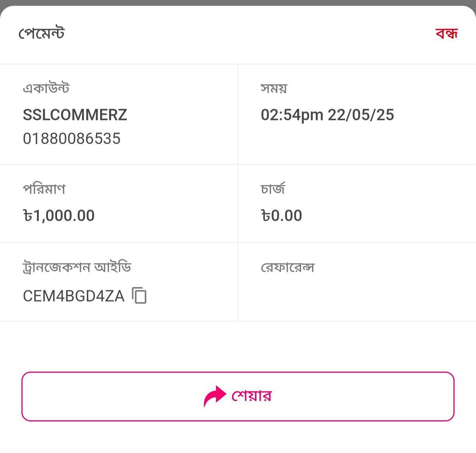Tap the সময় (Time) label
476x453 pixels.
[274, 88]
